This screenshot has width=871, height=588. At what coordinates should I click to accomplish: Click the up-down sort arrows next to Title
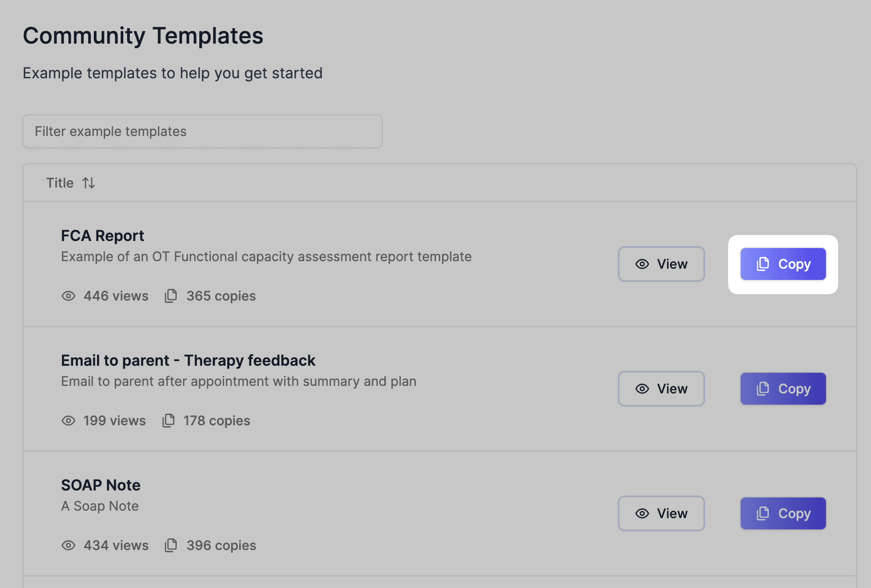click(x=89, y=182)
